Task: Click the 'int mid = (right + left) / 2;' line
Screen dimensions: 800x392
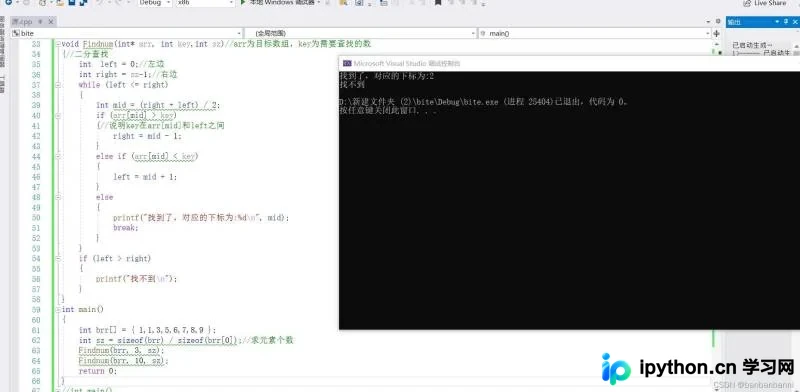Action: [x=158, y=105]
